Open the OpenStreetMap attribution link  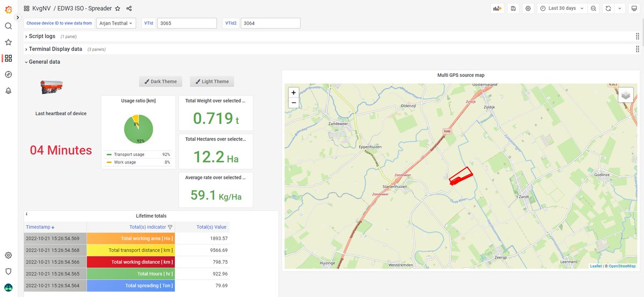[622, 266]
